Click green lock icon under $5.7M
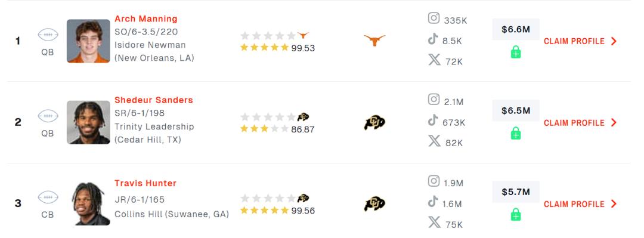Viewport: 644px width, 238px height. pyautogui.click(x=516, y=215)
